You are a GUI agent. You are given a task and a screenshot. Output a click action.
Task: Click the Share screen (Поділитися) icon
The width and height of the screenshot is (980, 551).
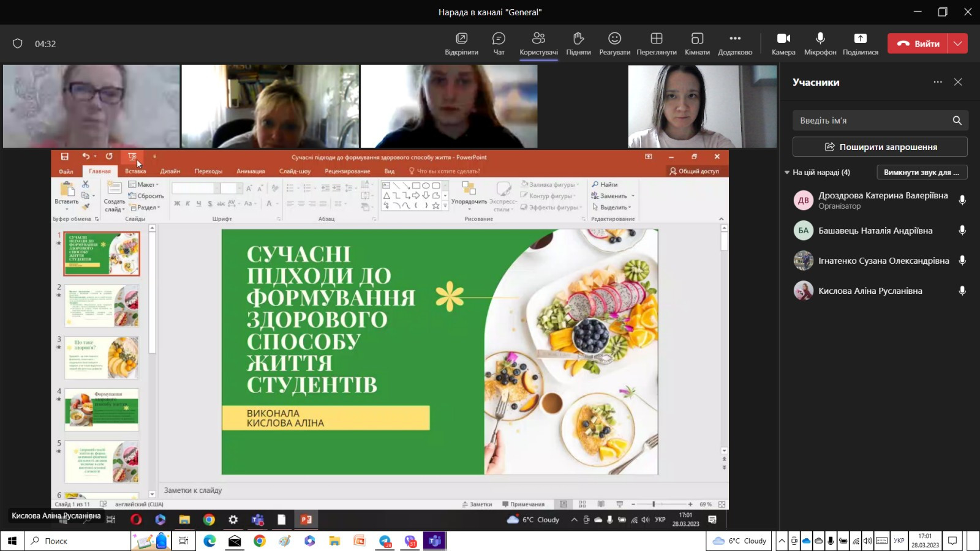860,39
